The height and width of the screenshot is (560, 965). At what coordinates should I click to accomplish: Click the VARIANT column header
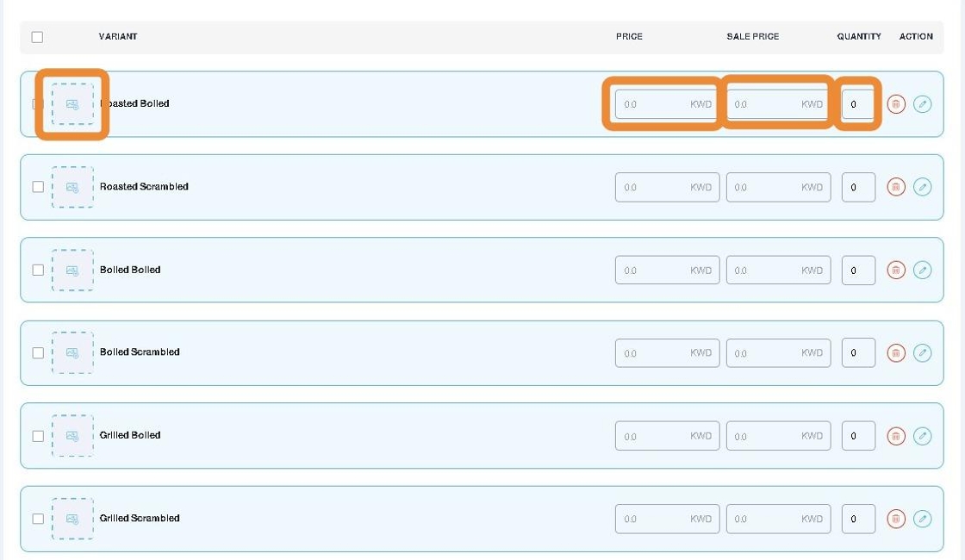[118, 36]
